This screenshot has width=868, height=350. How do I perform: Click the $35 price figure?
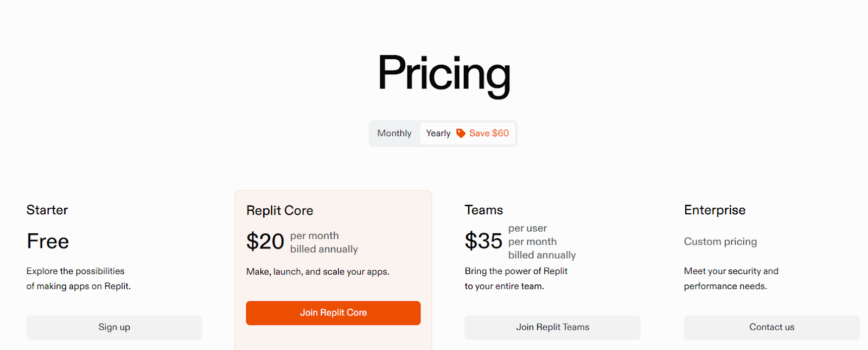(483, 241)
